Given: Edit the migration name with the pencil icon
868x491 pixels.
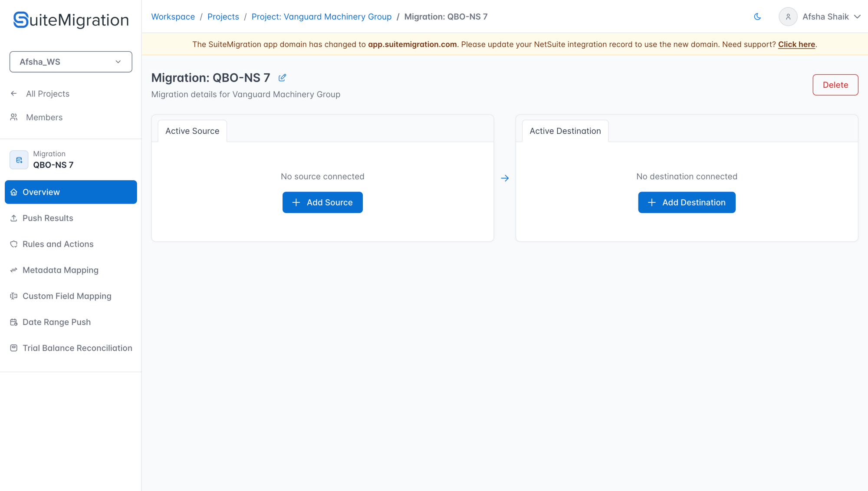Looking at the screenshot, I should point(282,78).
